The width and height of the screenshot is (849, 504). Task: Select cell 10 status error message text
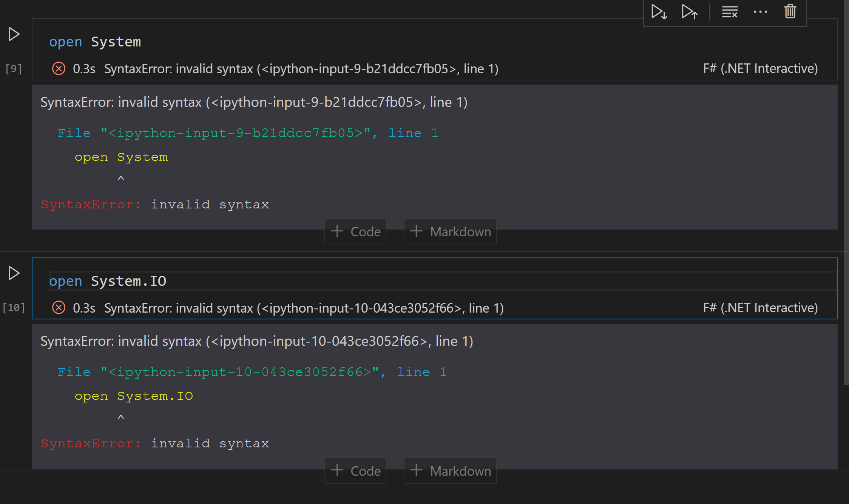coord(304,308)
